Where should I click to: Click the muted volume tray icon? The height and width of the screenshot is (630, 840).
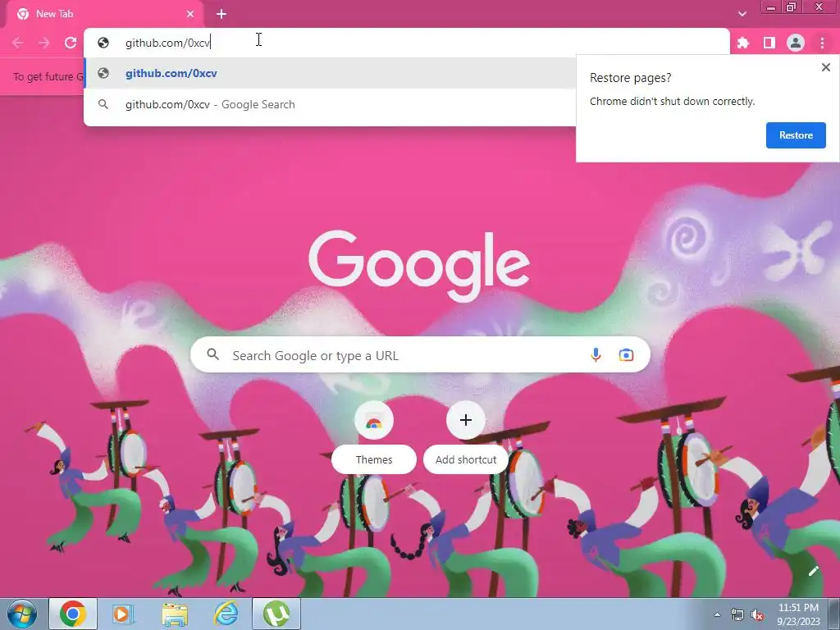[757, 615]
